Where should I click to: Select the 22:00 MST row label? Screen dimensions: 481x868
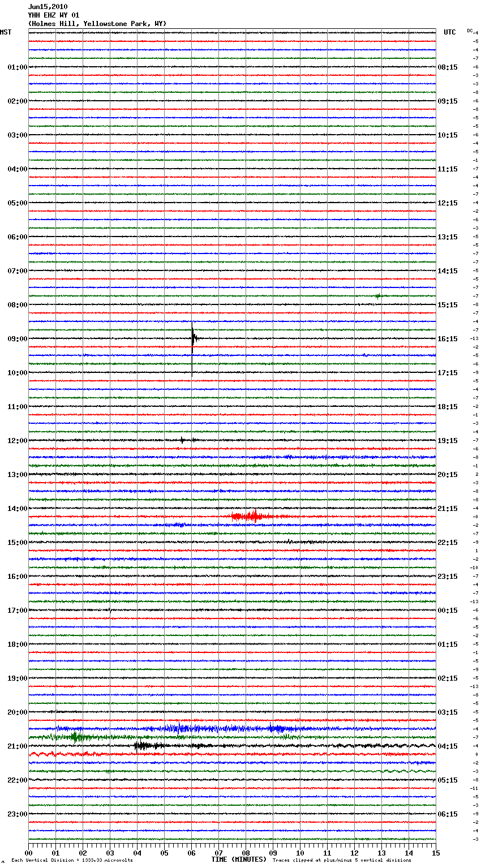[18, 780]
